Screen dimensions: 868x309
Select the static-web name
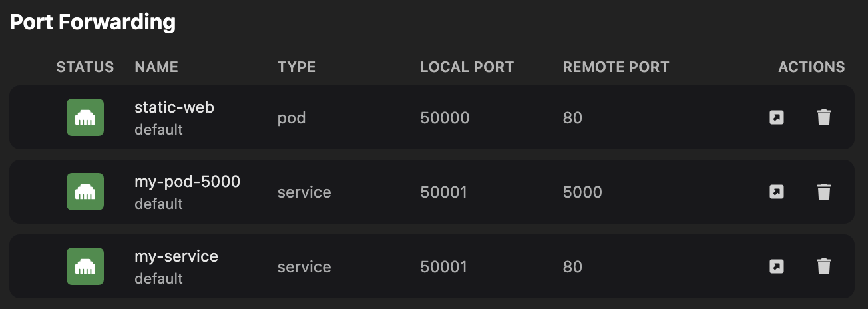click(x=174, y=107)
